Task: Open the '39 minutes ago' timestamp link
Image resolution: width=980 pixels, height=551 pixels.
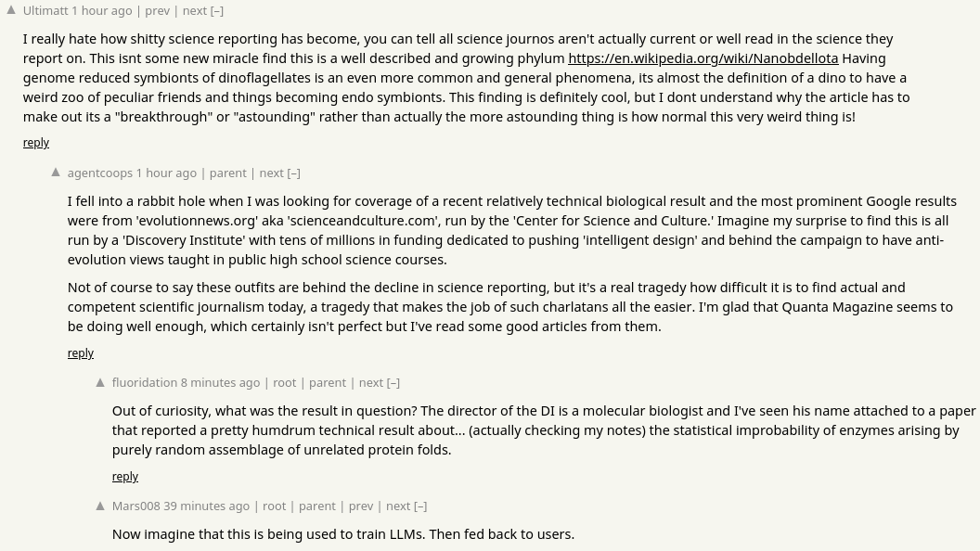Action: [206, 506]
